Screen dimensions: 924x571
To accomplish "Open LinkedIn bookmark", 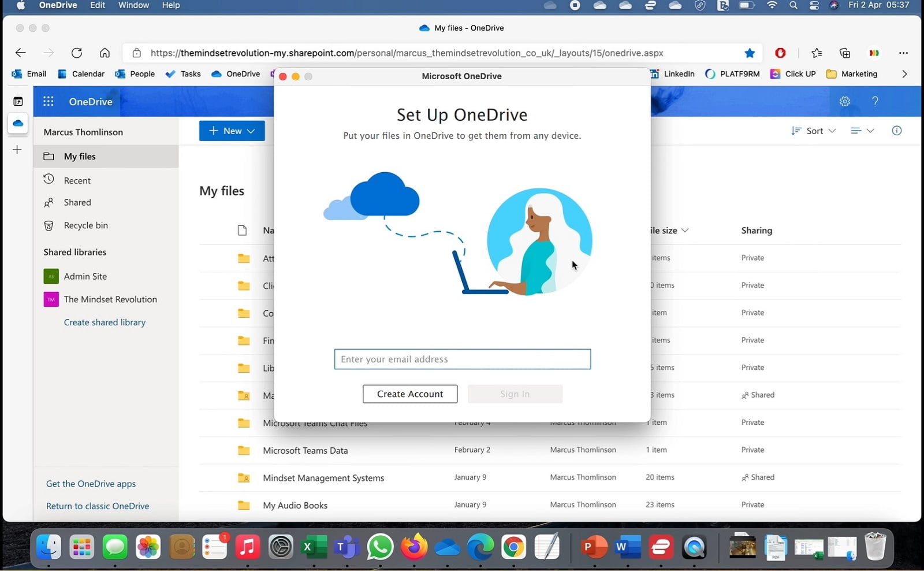I will (x=673, y=74).
